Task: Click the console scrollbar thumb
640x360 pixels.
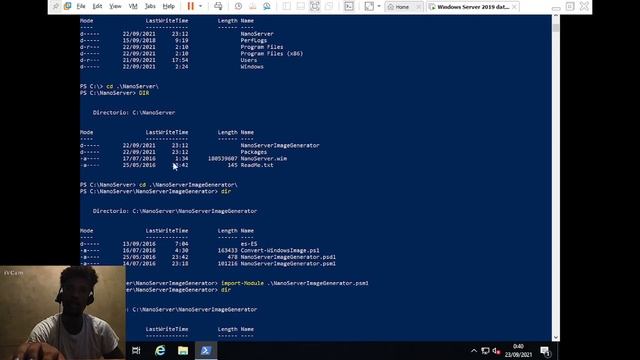Action: 556,27
